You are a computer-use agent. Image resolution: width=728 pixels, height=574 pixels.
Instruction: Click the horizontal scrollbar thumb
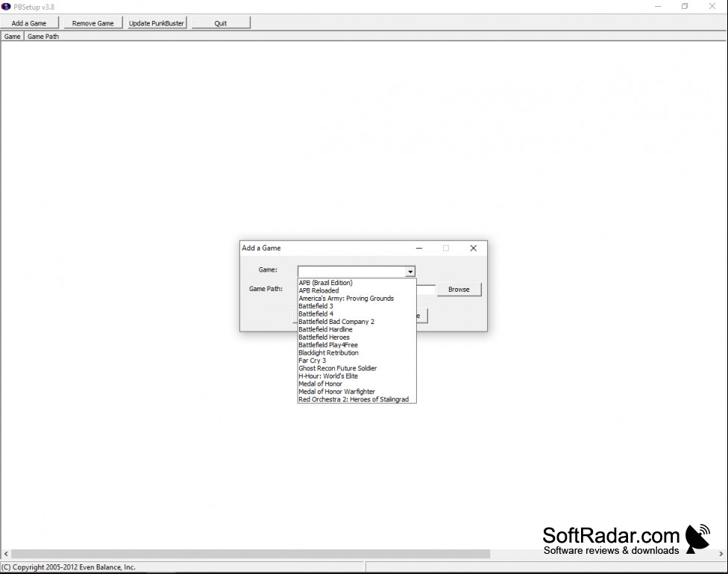click(251, 554)
